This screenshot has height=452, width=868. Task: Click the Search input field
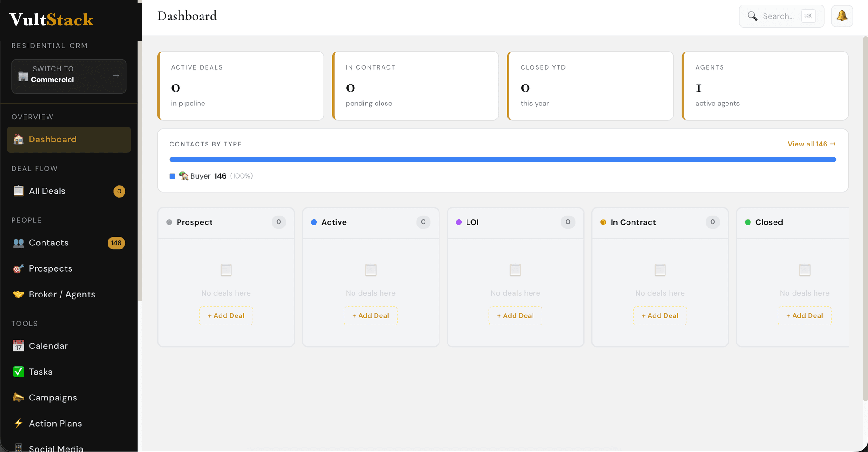click(x=781, y=16)
